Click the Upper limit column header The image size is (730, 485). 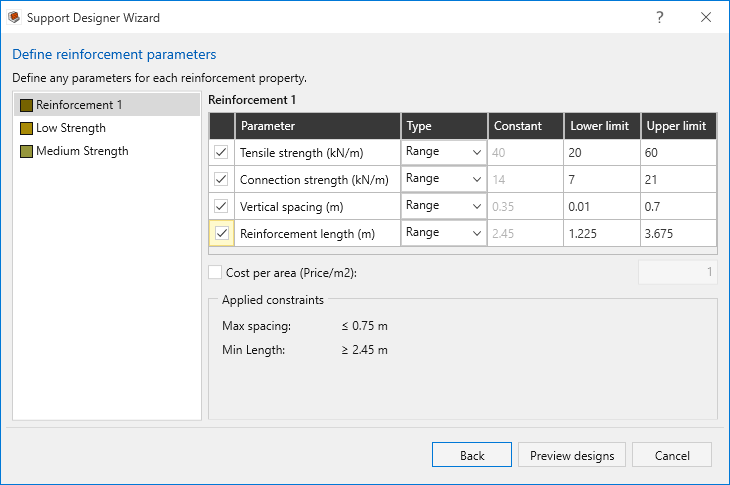(679, 126)
